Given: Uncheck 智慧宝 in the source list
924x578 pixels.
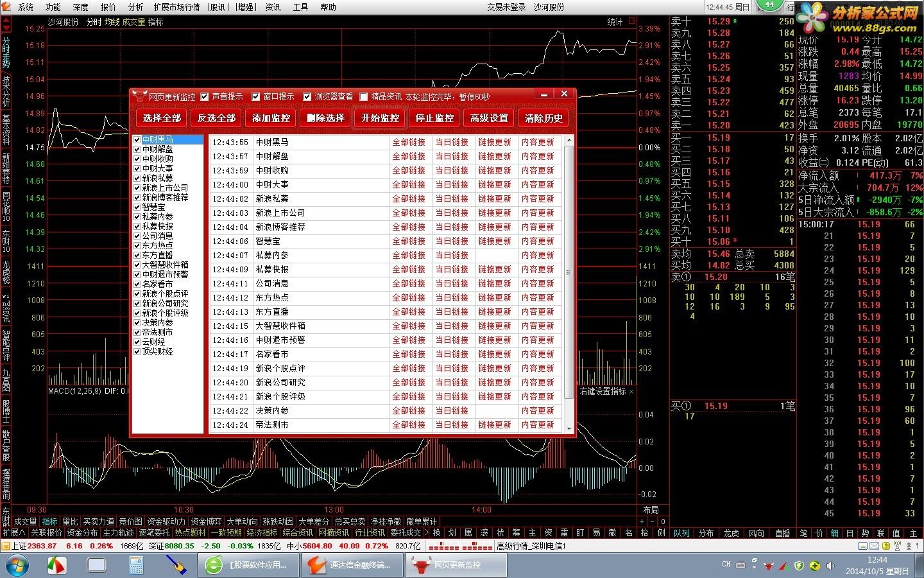Looking at the screenshot, I should [x=137, y=207].
